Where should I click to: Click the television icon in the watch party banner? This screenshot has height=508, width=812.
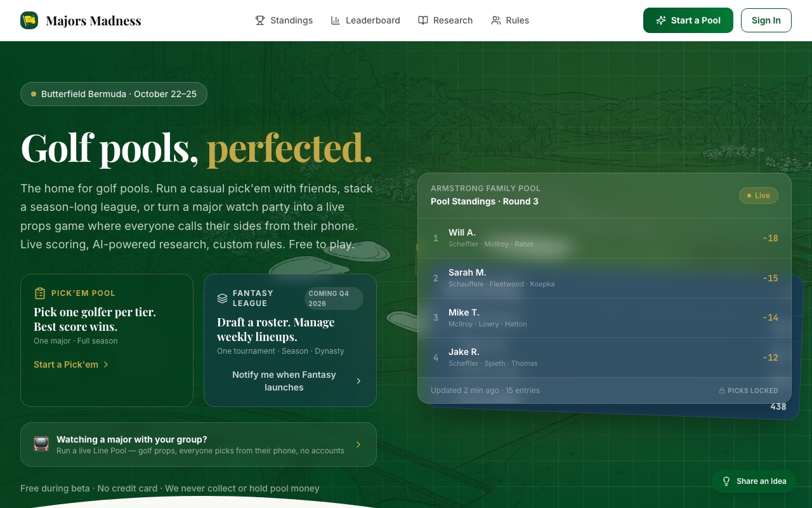click(x=41, y=444)
